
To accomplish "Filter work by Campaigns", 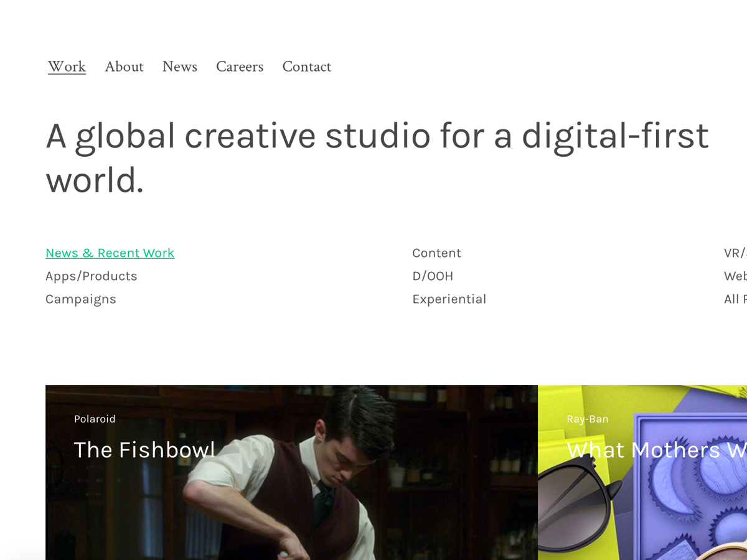I will pos(81,299).
